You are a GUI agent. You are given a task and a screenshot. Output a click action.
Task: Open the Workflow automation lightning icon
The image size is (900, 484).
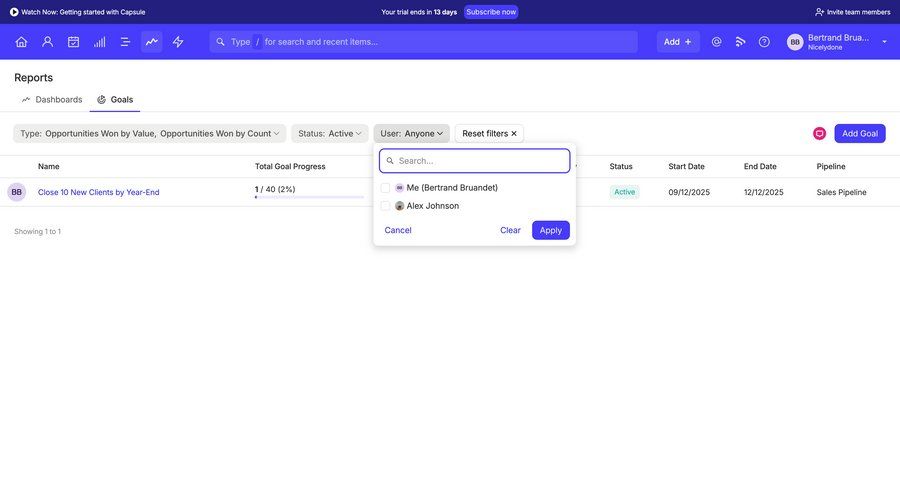[x=178, y=42]
